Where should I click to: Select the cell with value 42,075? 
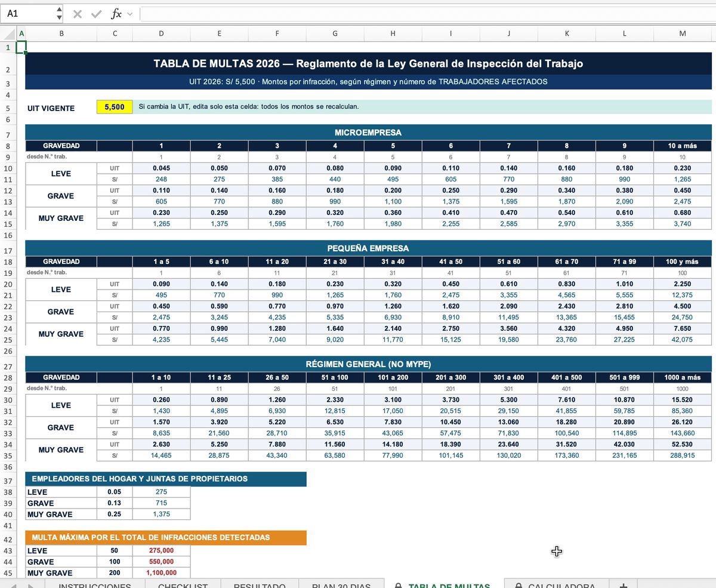coord(683,340)
